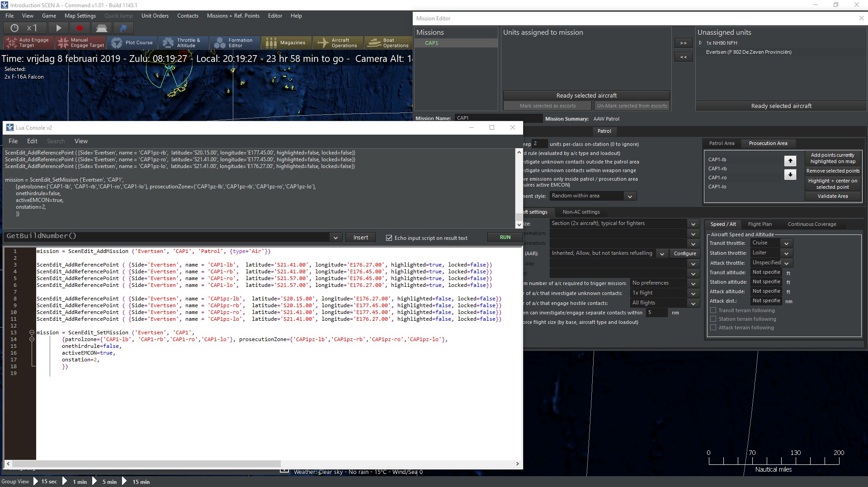868x487 pixels.
Task: Open the Station throttle dropdown
Action: coord(787,253)
